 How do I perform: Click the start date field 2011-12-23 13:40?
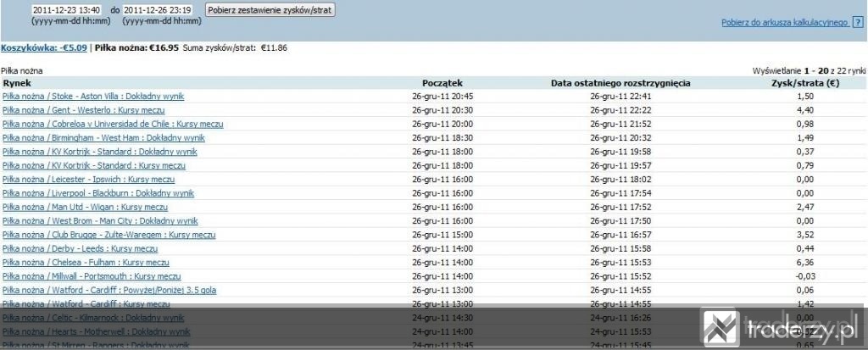click(x=65, y=10)
